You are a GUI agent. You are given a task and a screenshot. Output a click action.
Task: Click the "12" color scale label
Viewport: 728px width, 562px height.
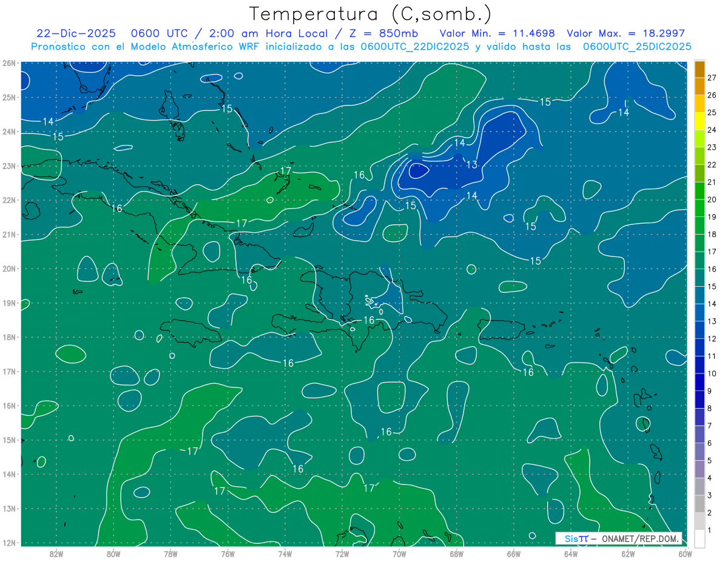(x=712, y=338)
